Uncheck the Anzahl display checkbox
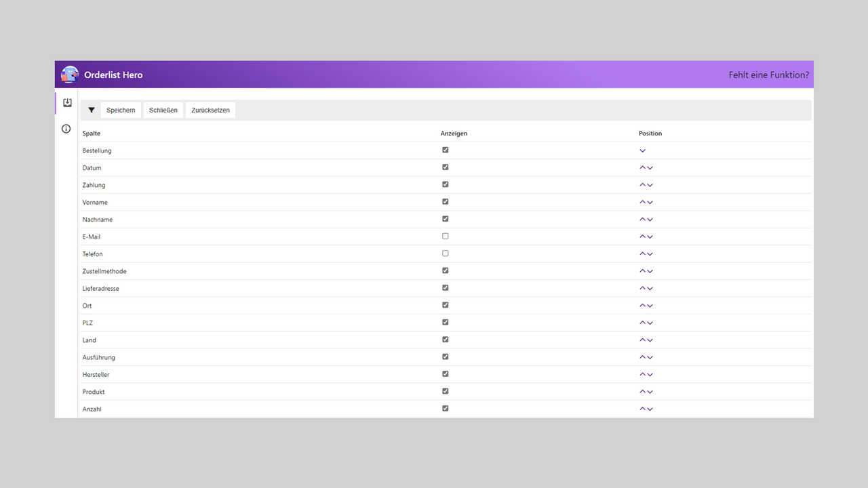The width and height of the screenshot is (868, 488). tap(446, 409)
